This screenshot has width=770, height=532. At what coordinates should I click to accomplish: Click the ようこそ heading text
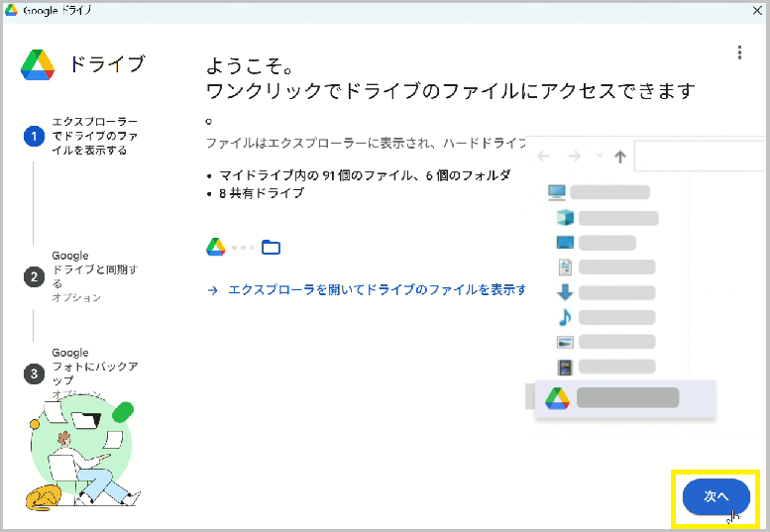pos(250,65)
